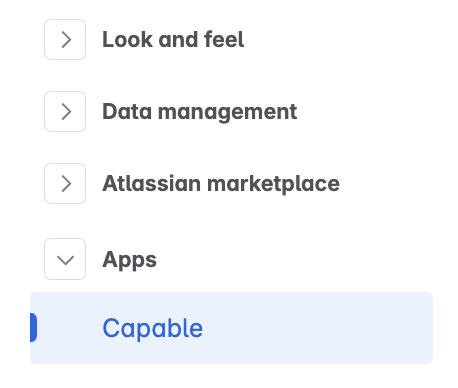Select the Atlassian marketplace label

pyautogui.click(x=221, y=184)
